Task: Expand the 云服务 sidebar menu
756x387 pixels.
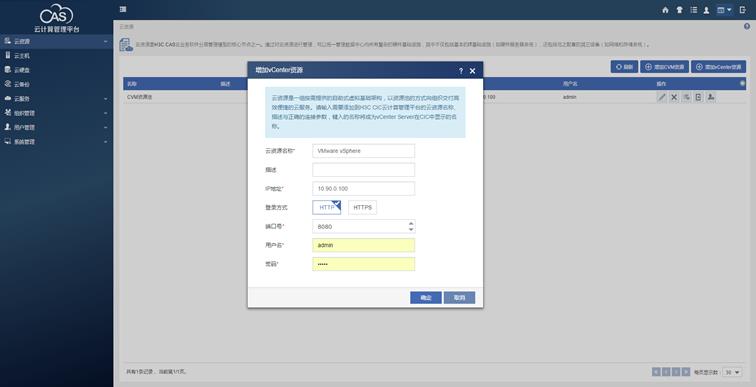Action: point(56,99)
